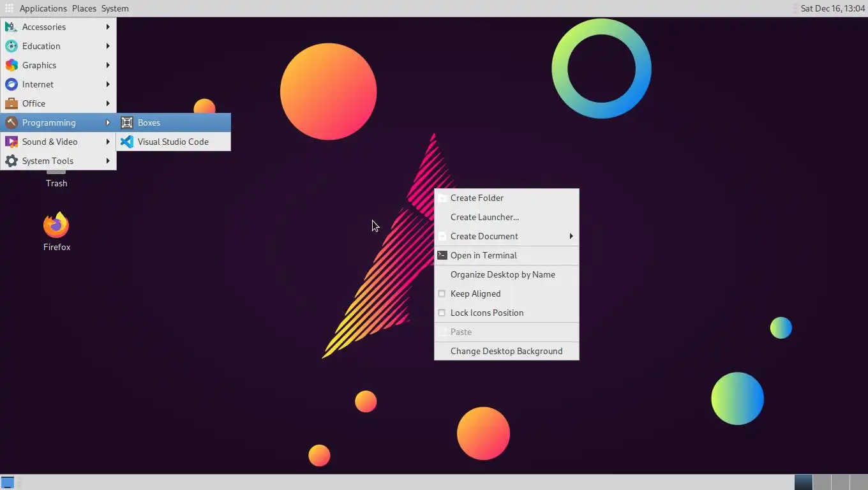Open the Education category icon
Image resolution: width=868 pixels, height=490 pixels.
[x=11, y=46]
